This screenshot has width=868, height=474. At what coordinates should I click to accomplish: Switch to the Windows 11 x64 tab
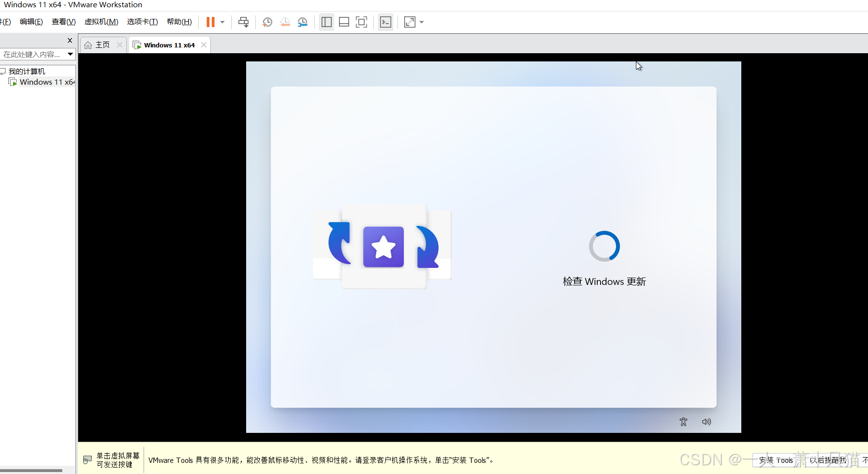[169, 45]
